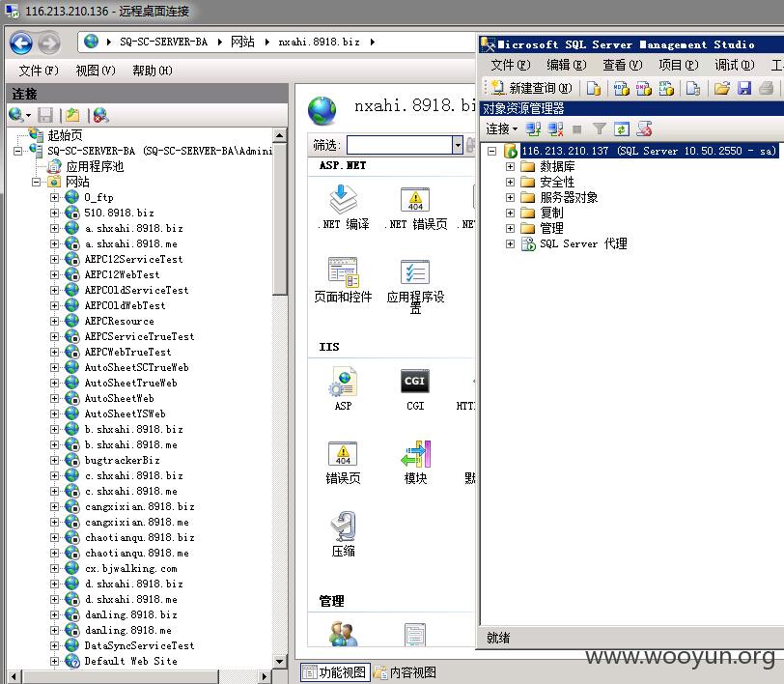
Task: Click the save disk icon in SSMS toolbar
Action: click(744, 89)
